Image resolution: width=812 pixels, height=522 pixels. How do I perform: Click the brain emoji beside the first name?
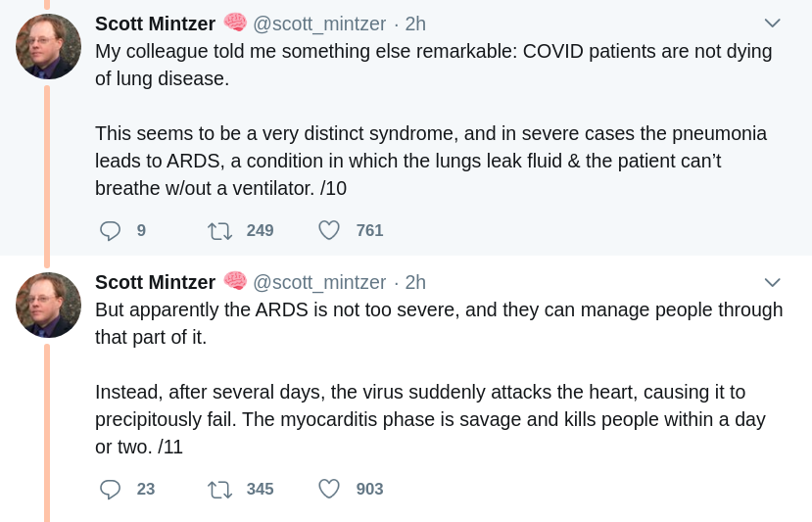[235, 22]
